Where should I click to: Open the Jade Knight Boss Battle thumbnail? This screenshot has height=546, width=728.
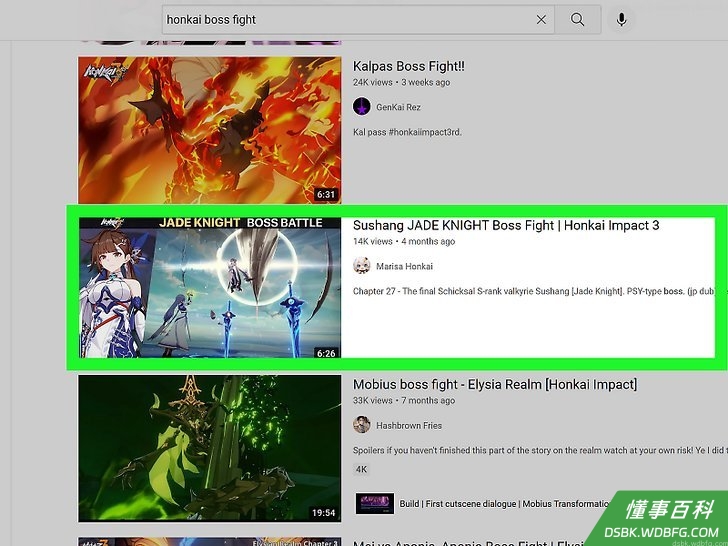click(x=210, y=287)
